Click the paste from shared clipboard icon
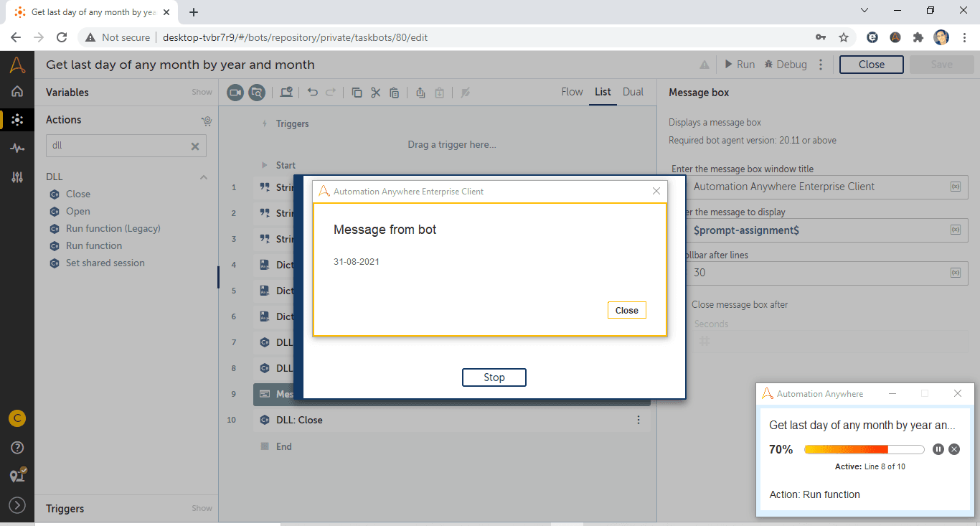The height and width of the screenshot is (526, 980). 439,92
